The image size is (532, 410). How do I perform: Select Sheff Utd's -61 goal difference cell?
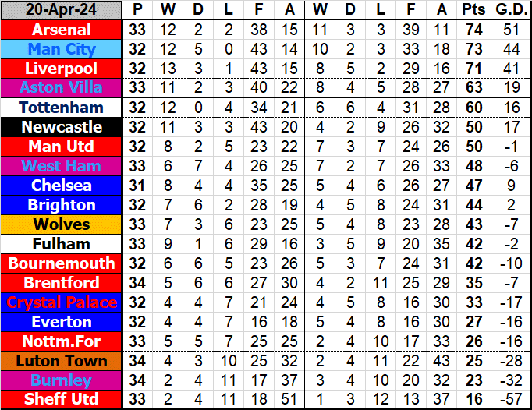tap(509, 400)
